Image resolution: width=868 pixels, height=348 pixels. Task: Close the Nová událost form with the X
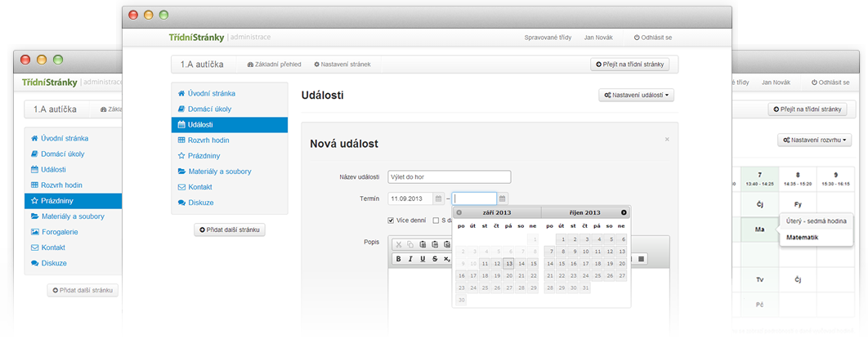point(667,140)
